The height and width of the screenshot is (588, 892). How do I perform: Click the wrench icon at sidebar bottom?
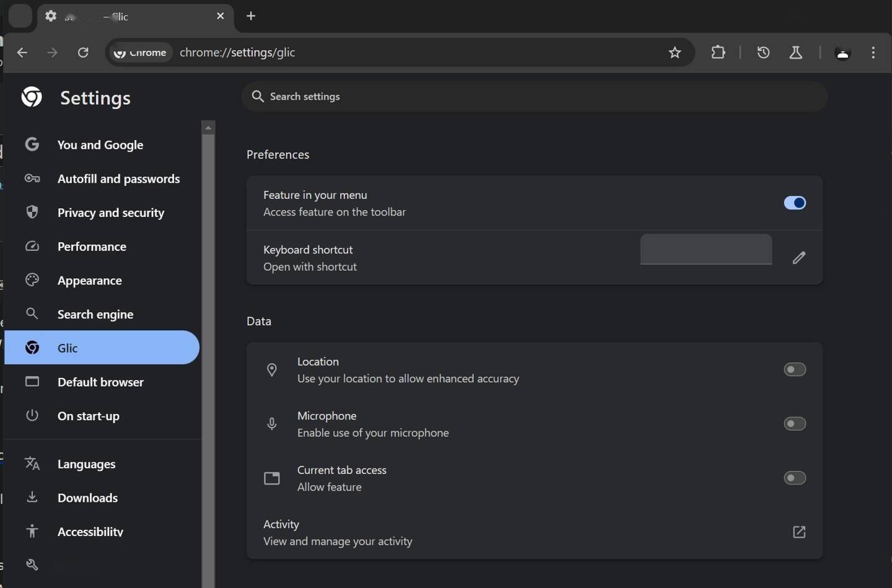point(32,564)
